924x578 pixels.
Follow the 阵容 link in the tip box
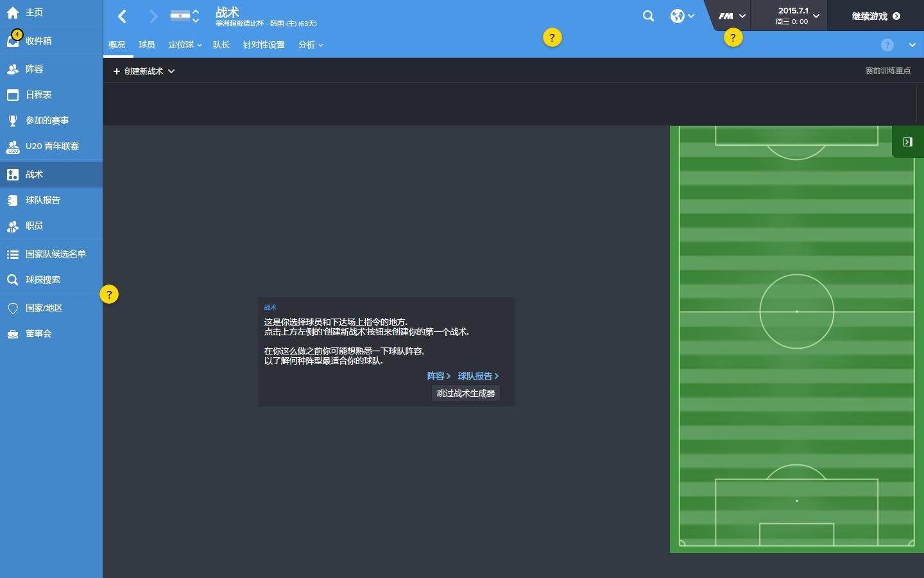[x=439, y=376]
